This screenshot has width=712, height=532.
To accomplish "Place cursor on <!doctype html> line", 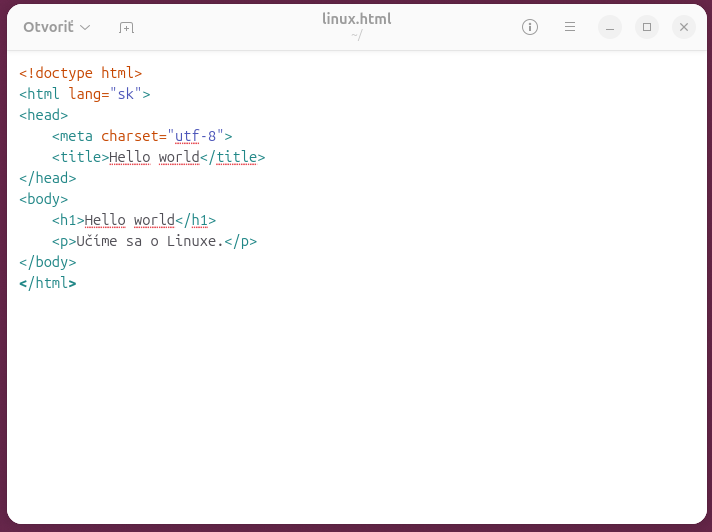I will tap(80, 73).
